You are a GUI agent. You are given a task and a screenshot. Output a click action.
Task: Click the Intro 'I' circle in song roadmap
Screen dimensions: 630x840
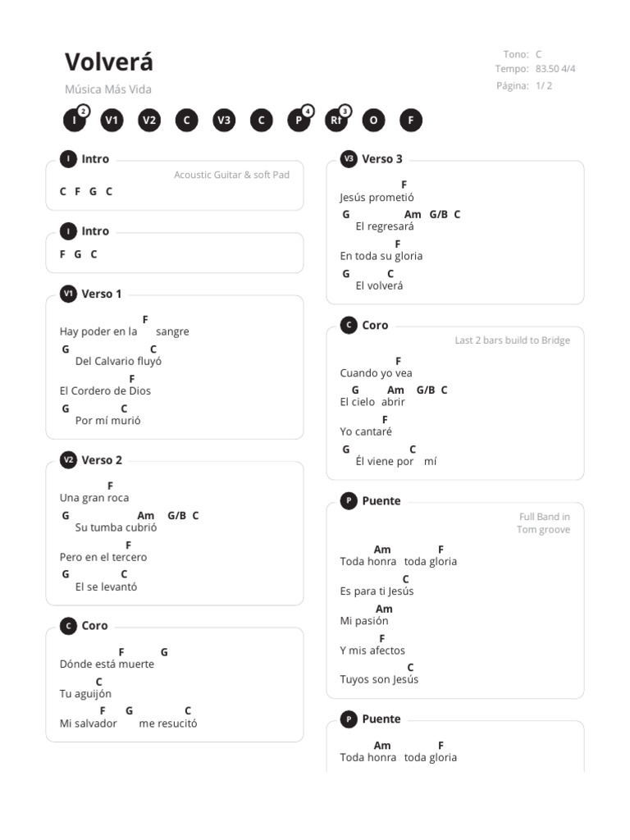[x=75, y=120]
